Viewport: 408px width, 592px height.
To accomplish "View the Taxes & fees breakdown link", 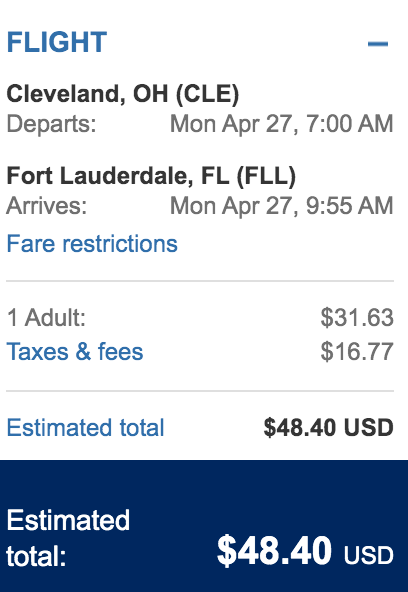I will pos(75,352).
